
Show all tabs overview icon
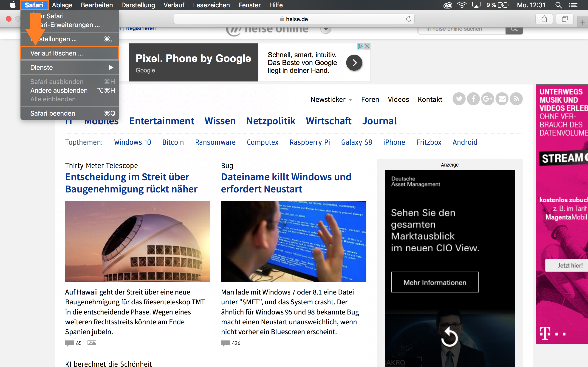[565, 19]
